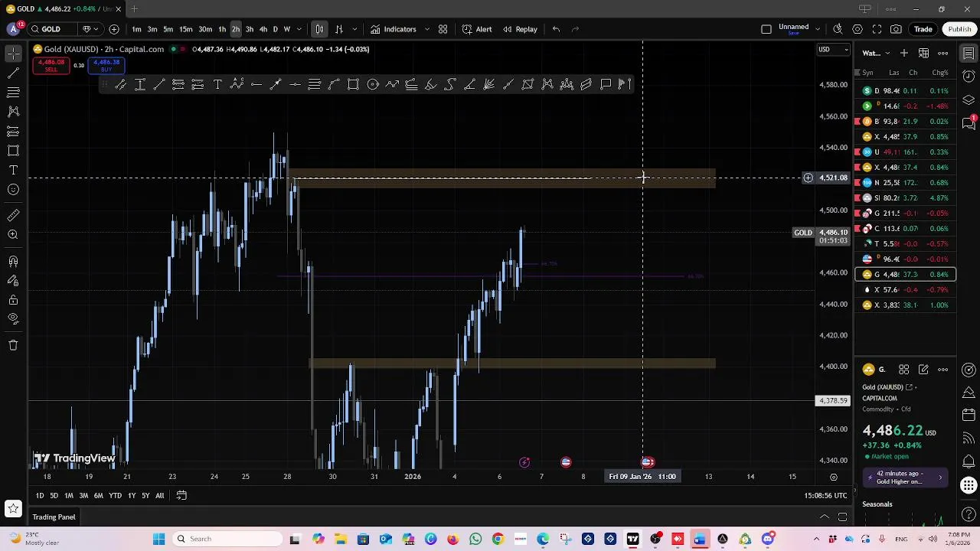The height and width of the screenshot is (551, 980).
Task: Click the add symbol compare plus icon
Action: [114, 29]
